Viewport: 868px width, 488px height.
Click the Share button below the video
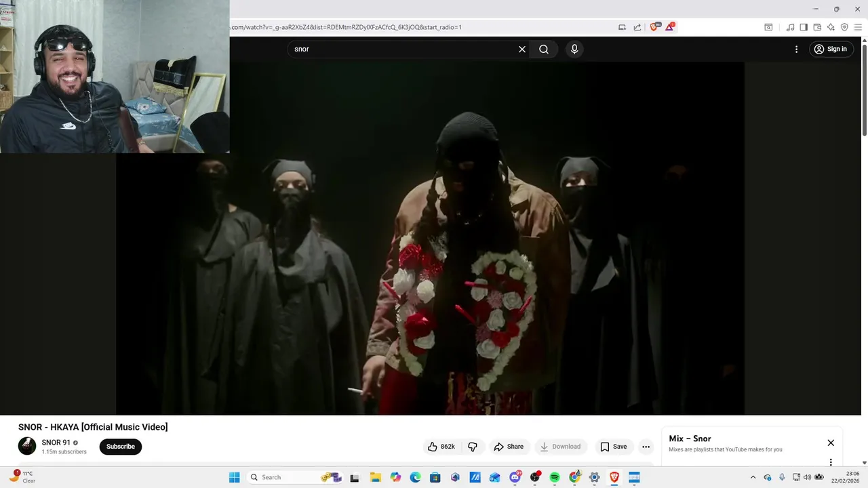509,447
